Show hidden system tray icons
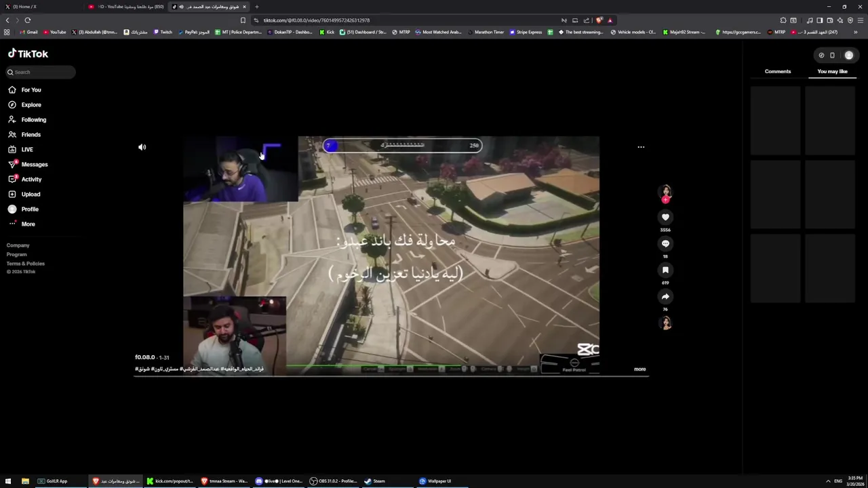Viewport: 868px width, 488px height. (x=828, y=481)
